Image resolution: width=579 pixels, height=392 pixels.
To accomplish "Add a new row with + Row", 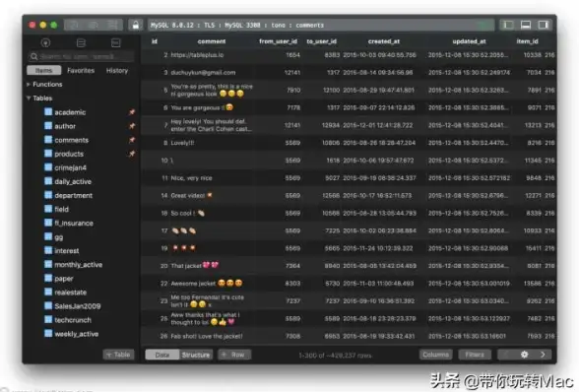I will (234, 355).
